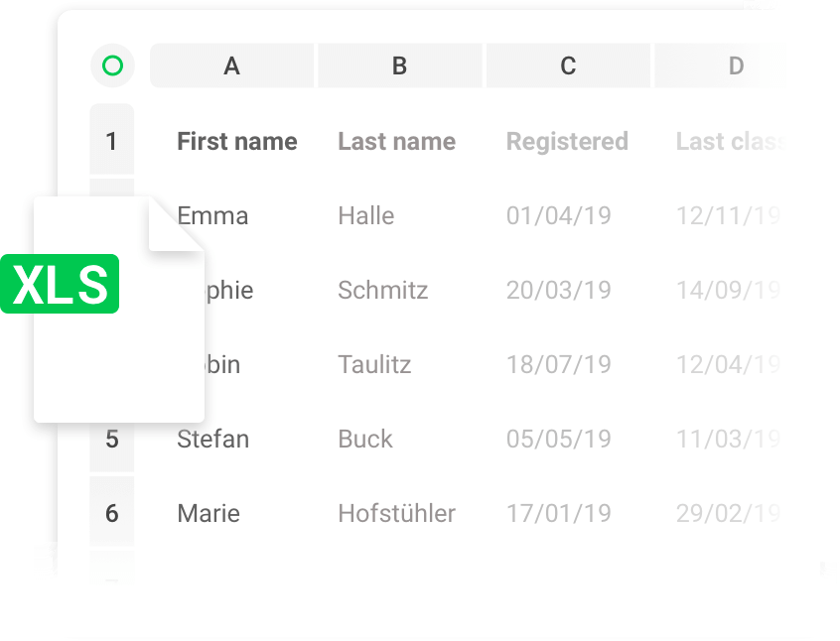
Task: Click the registered date 01/04/19
Action: click(558, 215)
